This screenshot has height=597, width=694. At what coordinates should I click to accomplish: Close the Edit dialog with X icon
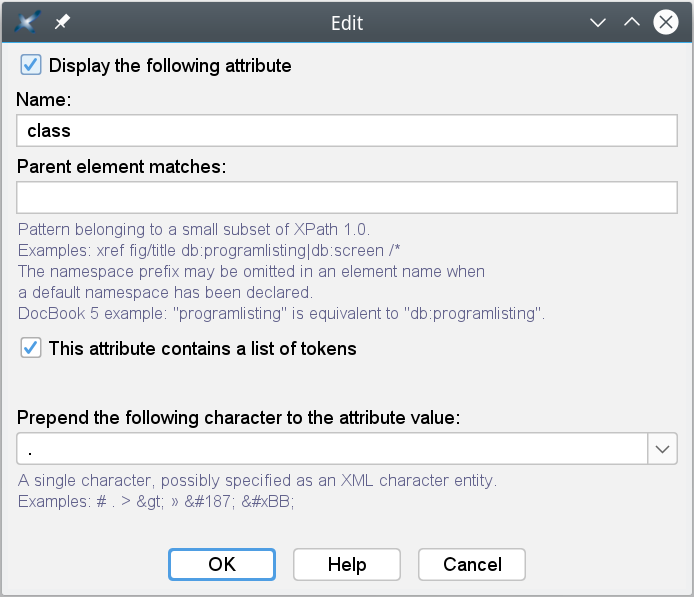[666, 22]
